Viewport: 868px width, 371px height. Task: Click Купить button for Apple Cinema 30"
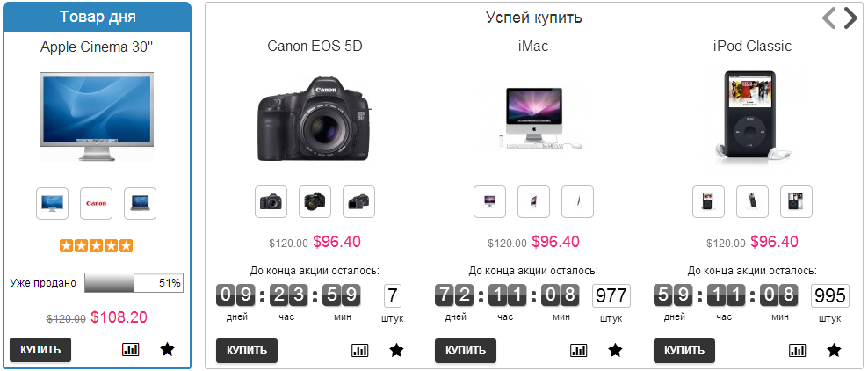point(40,350)
